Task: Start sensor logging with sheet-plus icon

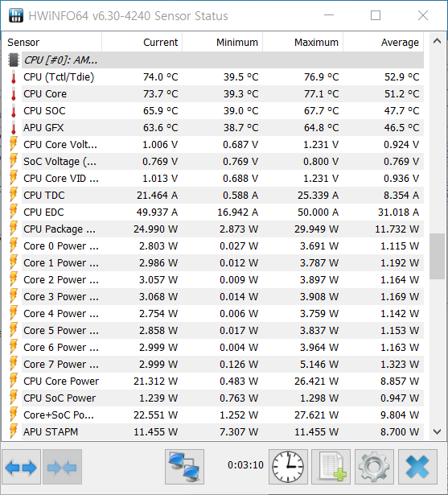Action: (x=331, y=467)
